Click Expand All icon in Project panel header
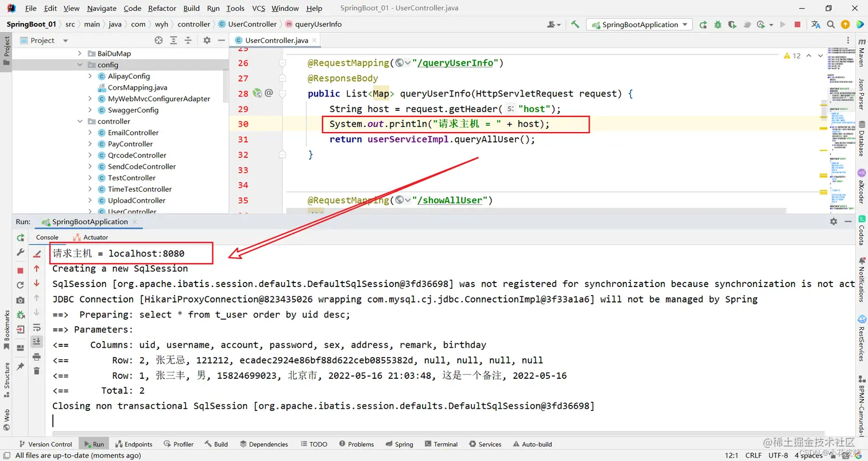Viewport: 868px width, 461px height. coord(174,40)
